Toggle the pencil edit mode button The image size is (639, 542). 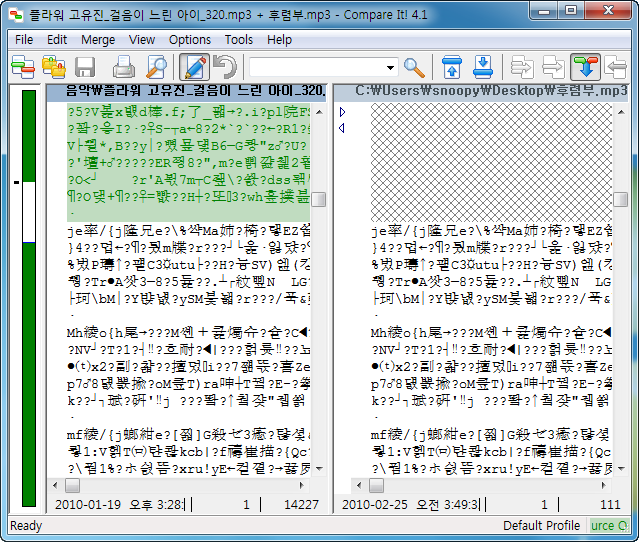tap(193, 68)
